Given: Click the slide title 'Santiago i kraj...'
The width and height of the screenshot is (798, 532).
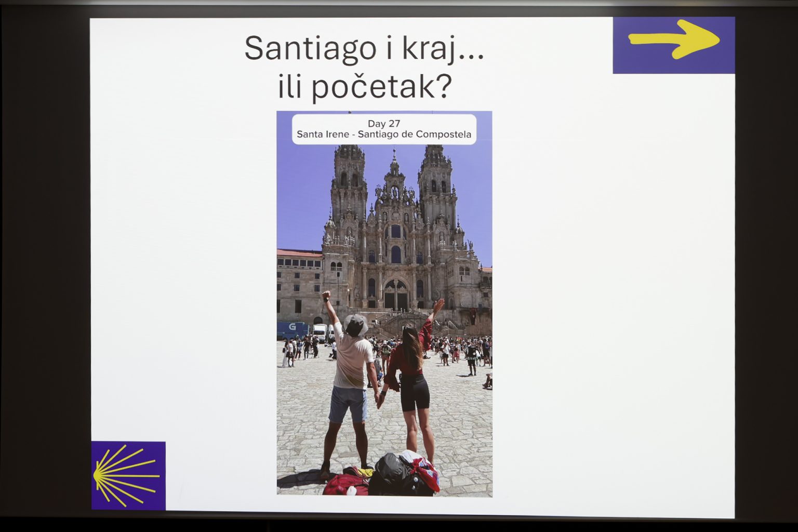Looking at the screenshot, I should pos(364,48).
